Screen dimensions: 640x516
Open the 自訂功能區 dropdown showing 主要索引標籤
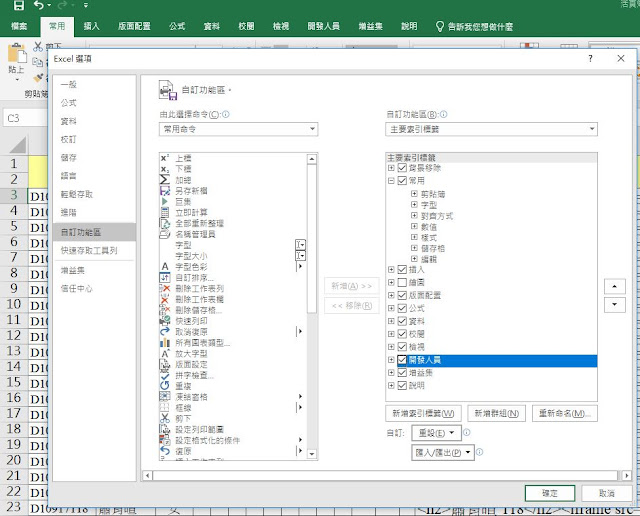491,129
